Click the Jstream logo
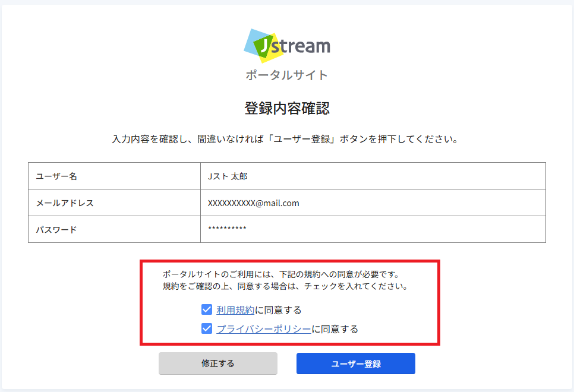Image resolution: width=574 pixels, height=392 pixels. 287,46
